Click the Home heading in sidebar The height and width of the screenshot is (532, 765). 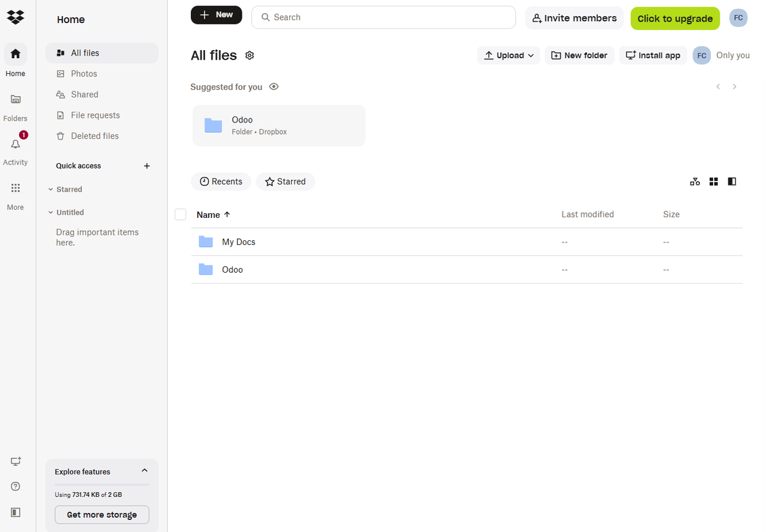[70, 20]
